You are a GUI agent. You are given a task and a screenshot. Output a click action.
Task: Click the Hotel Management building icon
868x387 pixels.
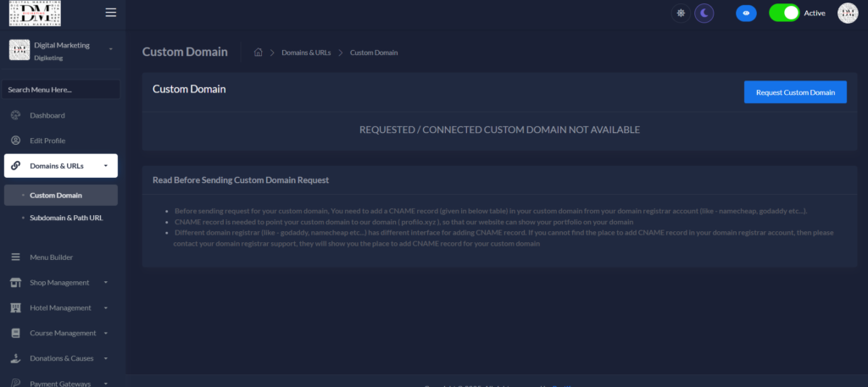(15, 307)
